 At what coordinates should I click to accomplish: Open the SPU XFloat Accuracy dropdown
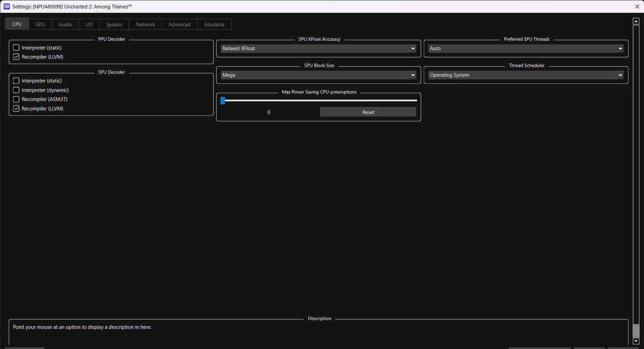click(318, 48)
